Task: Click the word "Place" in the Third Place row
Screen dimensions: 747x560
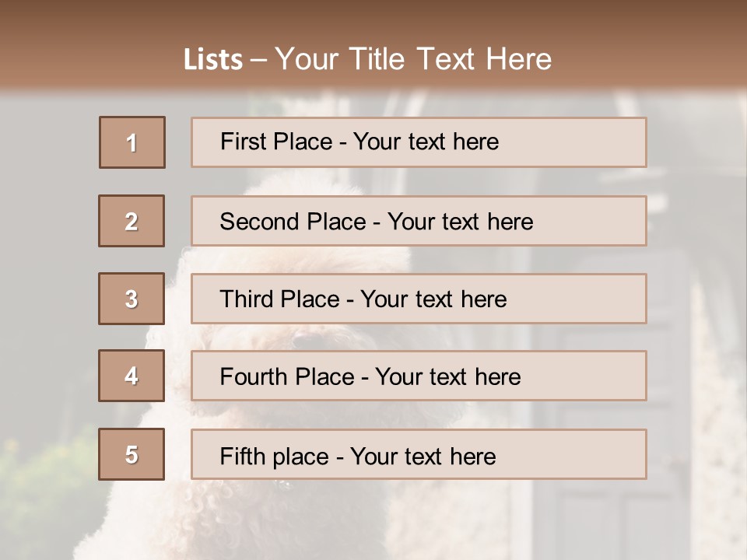Action: click(311, 299)
